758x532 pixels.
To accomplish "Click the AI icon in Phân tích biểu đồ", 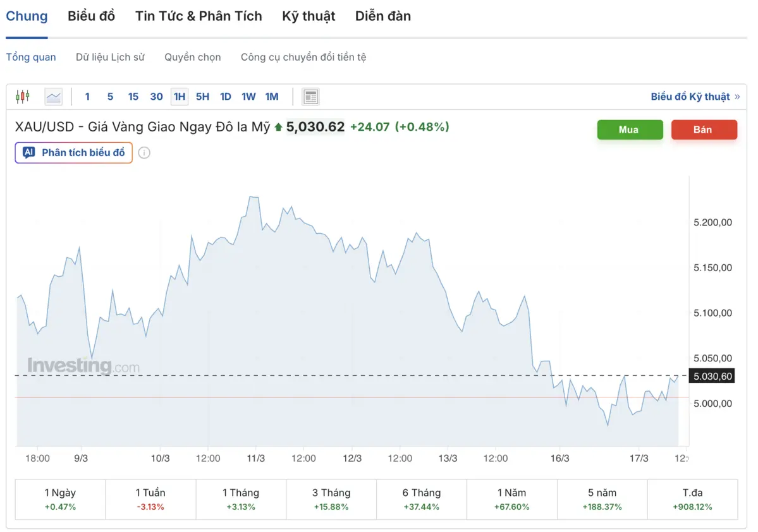I will click(28, 152).
